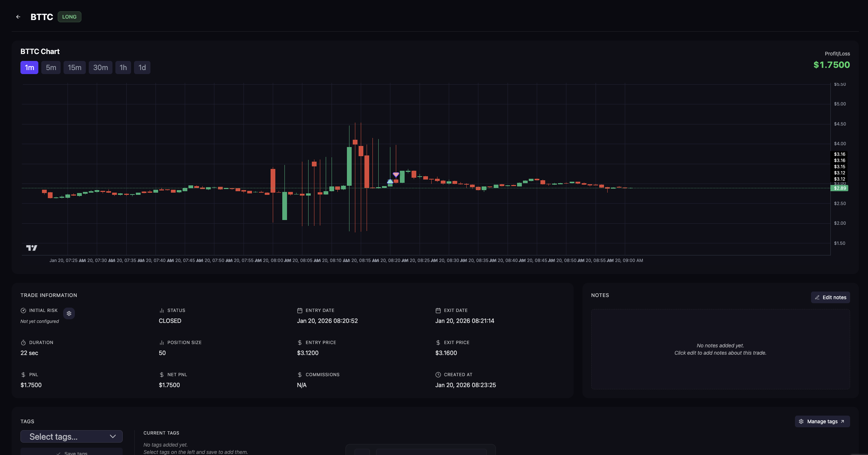Click the gear icon in Manage tags
Viewport: 868px width, 455px height.
[x=801, y=421]
